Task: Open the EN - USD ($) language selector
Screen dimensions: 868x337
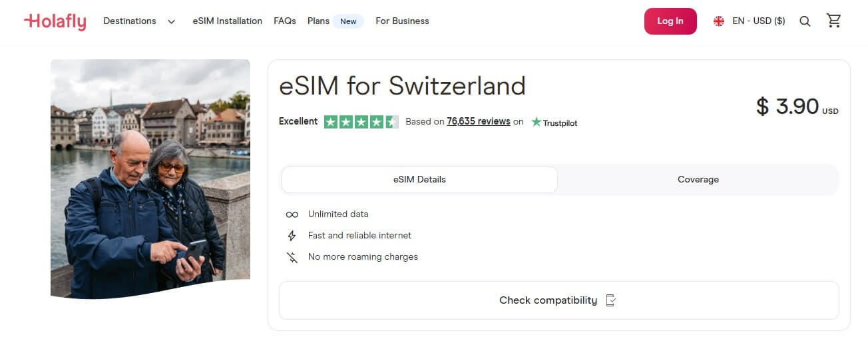Action: (758, 21)
